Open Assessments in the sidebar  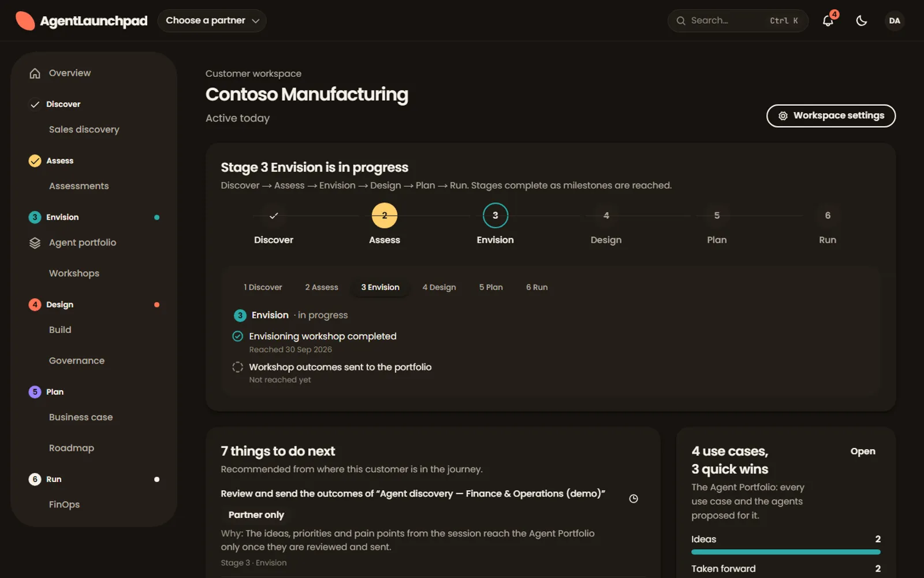(x=79, y=186)
